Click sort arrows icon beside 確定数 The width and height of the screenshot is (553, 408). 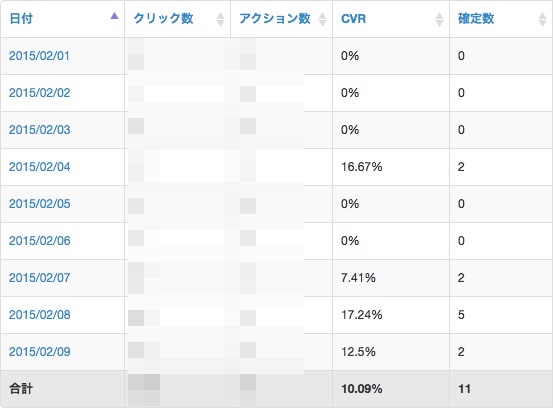(542, 19)
